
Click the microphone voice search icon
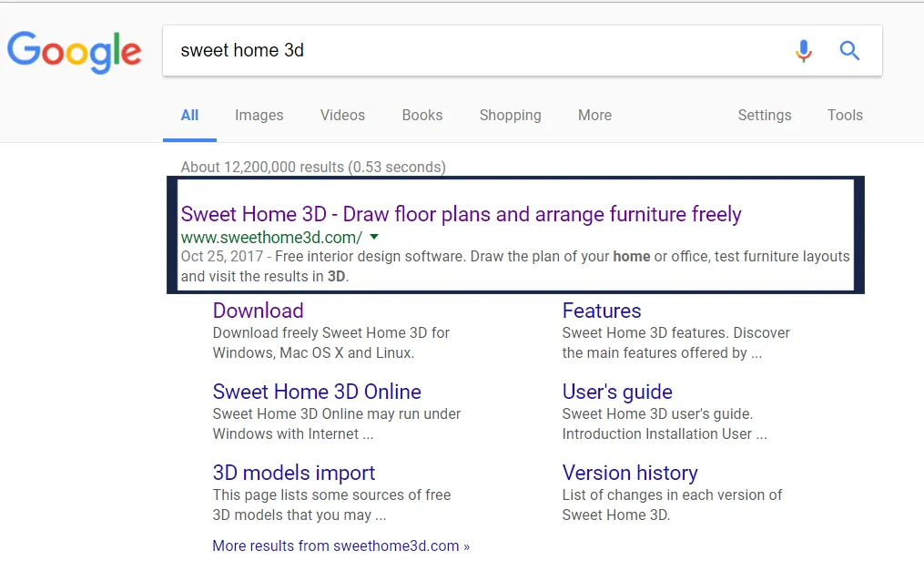(x=803, y=51)
